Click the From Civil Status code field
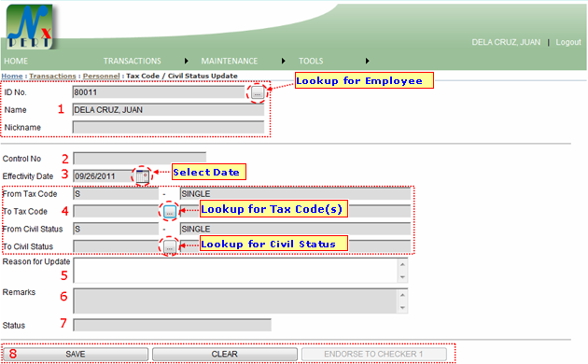Viewport: 588px width, 364px height. (x=117, y=229)
